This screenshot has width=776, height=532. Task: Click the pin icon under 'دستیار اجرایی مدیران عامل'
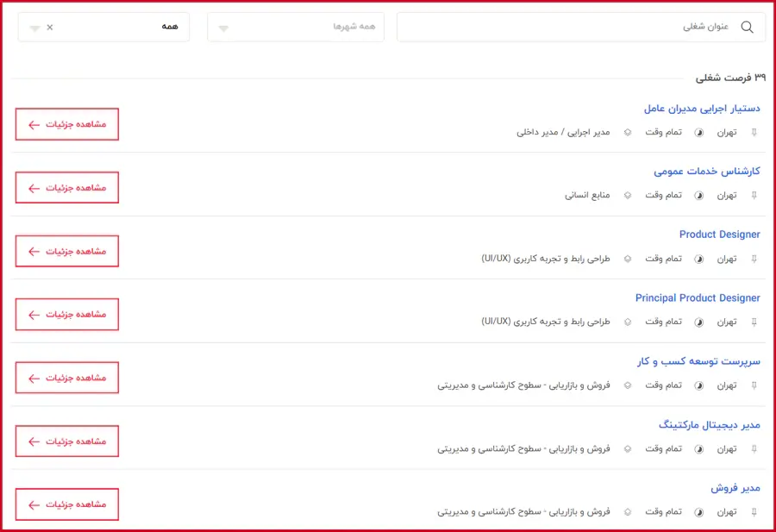click(754, 133)
